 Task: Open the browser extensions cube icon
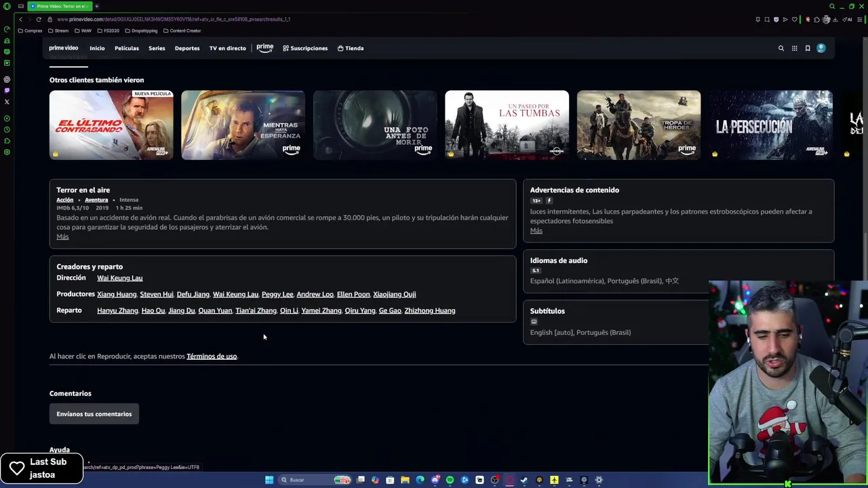(816, 19)
